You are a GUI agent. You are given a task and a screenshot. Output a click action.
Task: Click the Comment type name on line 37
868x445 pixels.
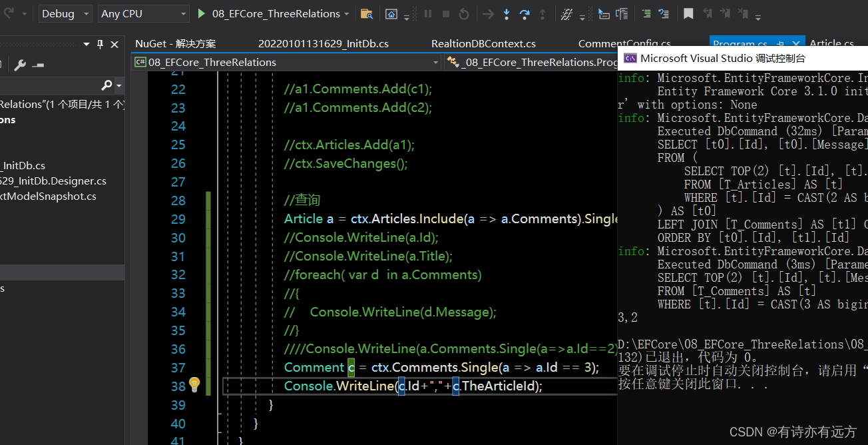(x=314, y=367)
